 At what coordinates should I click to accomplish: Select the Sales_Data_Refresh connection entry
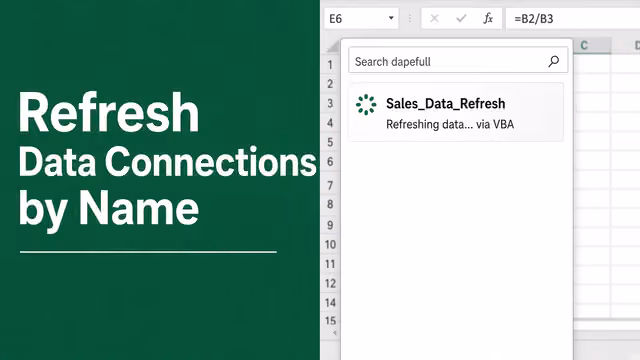(456, 112)
